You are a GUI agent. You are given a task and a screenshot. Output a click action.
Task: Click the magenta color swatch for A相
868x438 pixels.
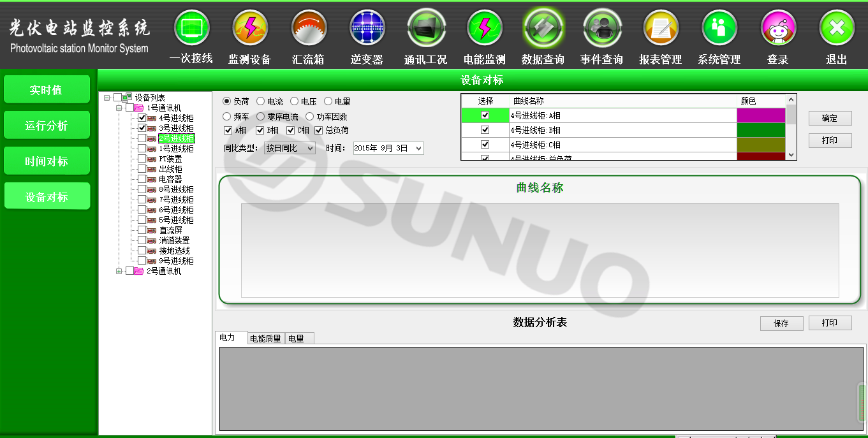[761, 115]
